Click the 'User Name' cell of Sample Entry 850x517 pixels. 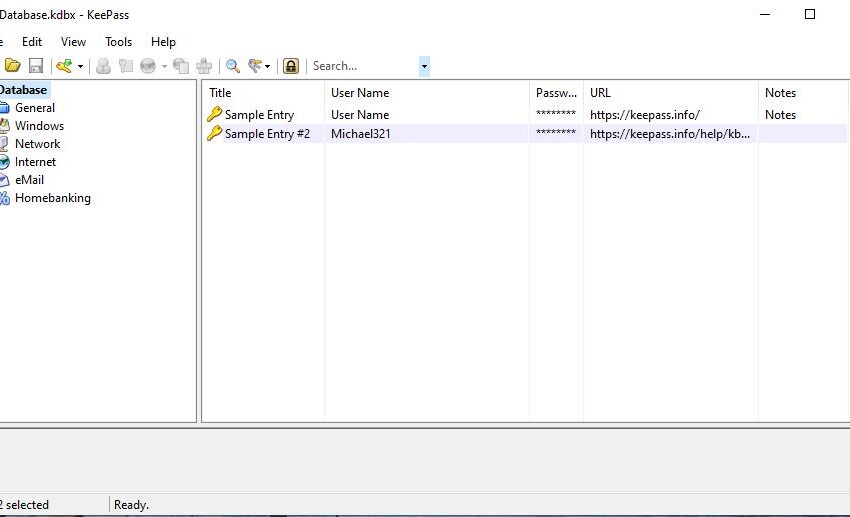(x=360, y=115)
